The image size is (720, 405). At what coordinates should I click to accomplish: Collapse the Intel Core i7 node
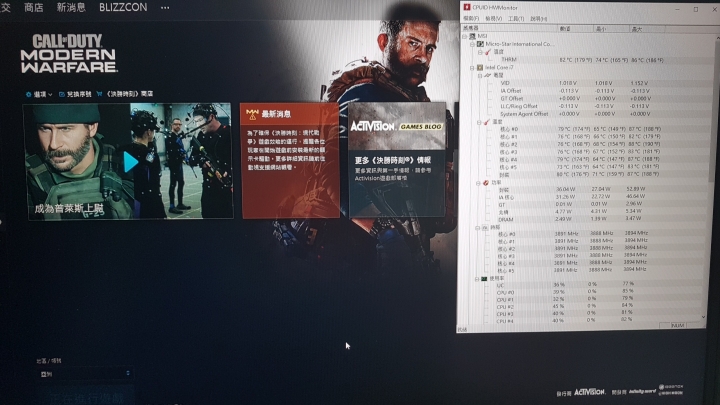(x=472, y=68)
